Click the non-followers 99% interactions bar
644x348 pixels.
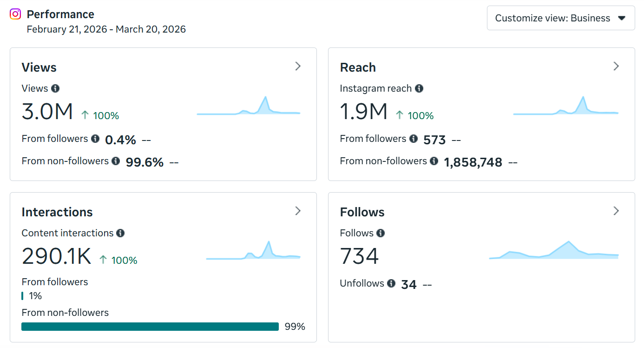coord(150,327)
